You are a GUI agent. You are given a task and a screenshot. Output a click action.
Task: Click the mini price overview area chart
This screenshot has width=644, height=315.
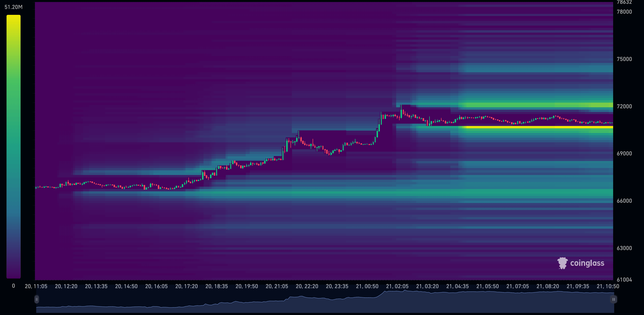pyautogui.click(x=325, y=302)
